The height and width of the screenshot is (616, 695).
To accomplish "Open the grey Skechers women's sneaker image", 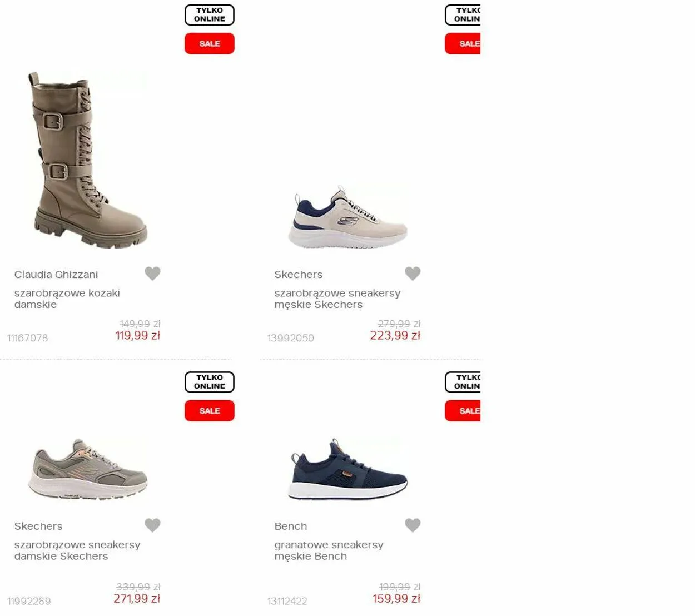I will [x=88, y=469].
